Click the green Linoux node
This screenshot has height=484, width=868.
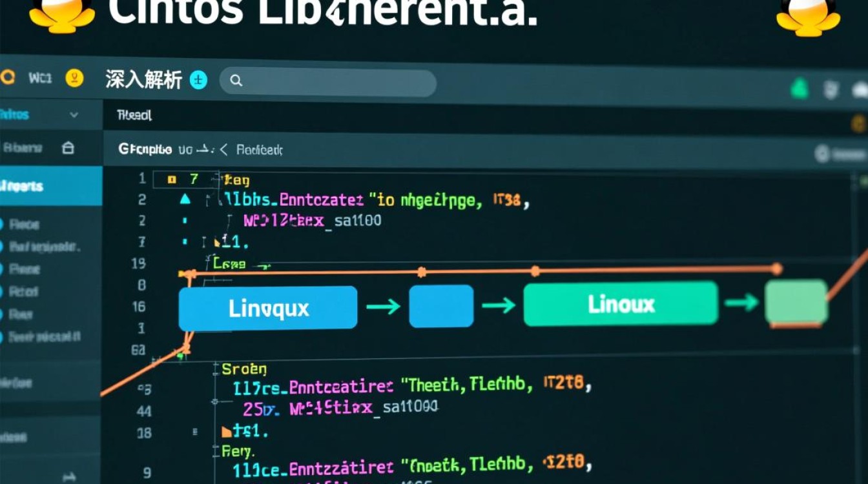click(x=621, y=304)
